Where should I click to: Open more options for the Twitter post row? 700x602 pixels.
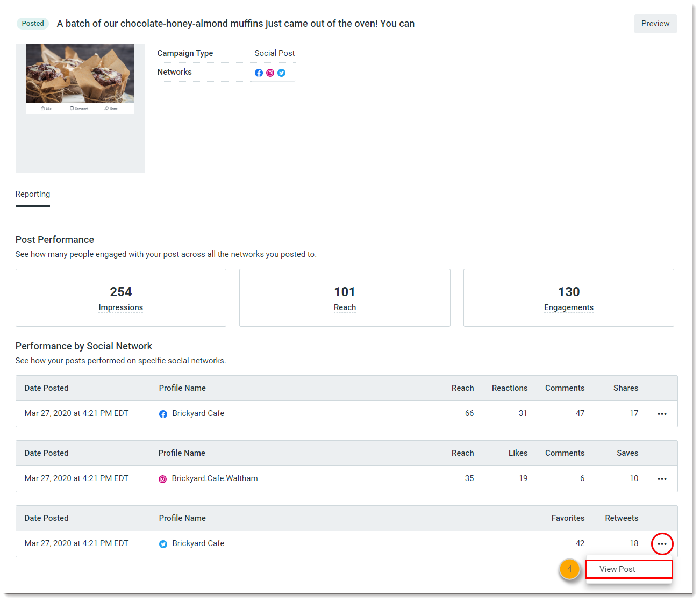[x=662, y=544]
